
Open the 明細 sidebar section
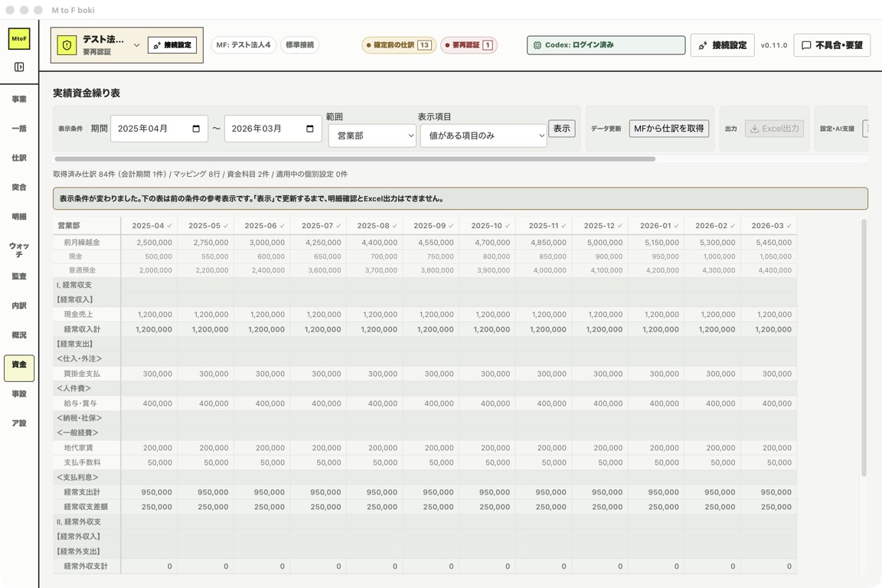coord(19,216)
